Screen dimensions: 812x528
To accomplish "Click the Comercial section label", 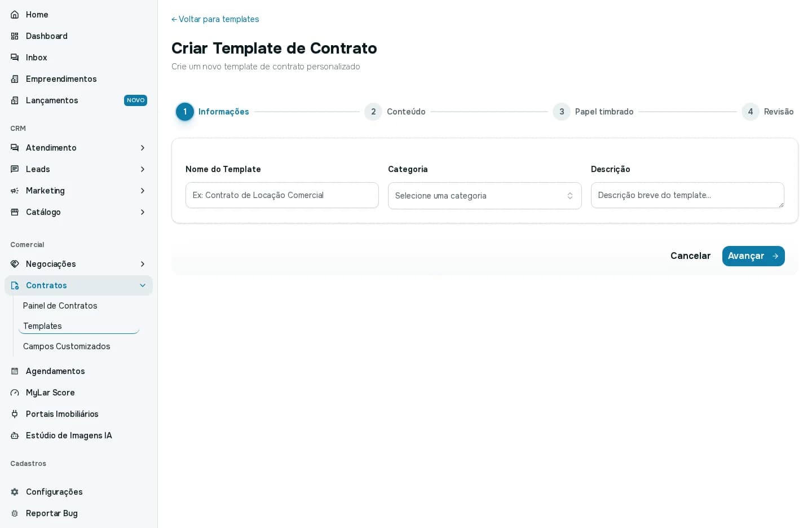I will coord(27,245).
